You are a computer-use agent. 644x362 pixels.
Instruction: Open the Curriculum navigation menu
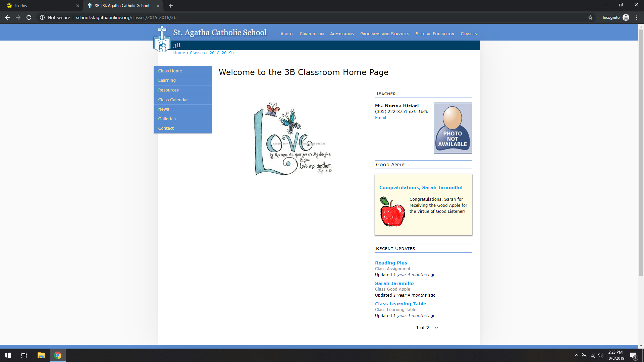(312, 34)
